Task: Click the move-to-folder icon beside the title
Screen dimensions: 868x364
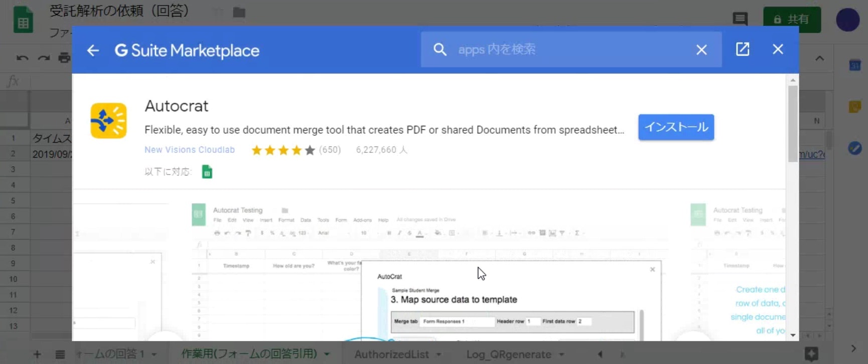Action: [x=239, y=12]
